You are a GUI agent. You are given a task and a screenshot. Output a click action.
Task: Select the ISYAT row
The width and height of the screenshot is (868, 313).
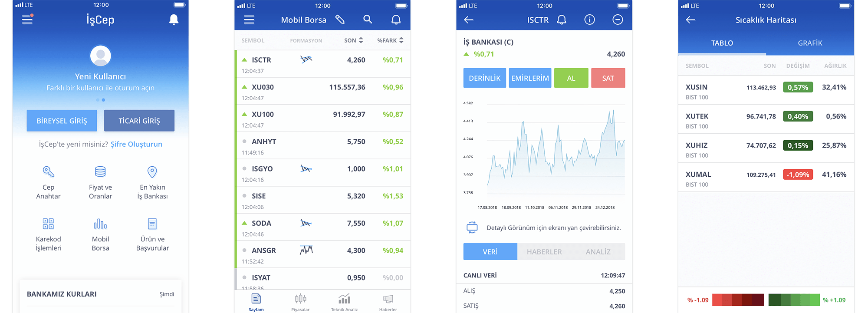323,279
